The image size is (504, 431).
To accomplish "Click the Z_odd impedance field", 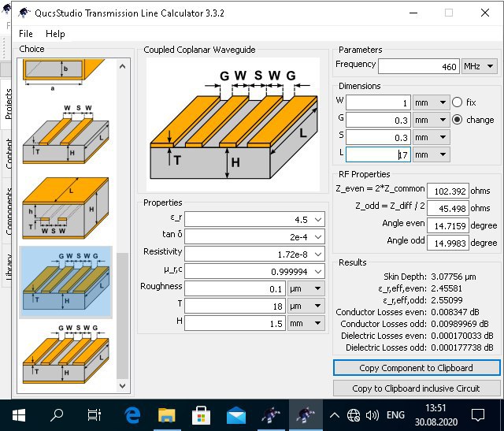I will coord(448,209).
